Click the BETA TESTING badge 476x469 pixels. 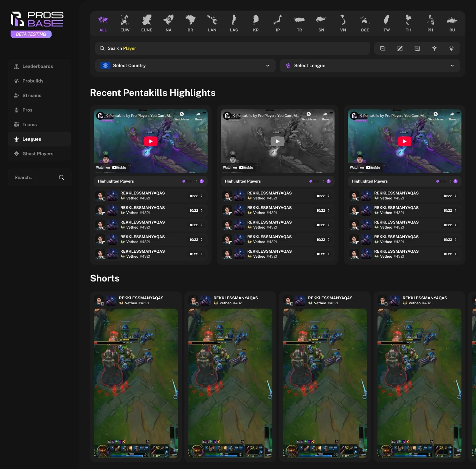(x=31, y=34)
